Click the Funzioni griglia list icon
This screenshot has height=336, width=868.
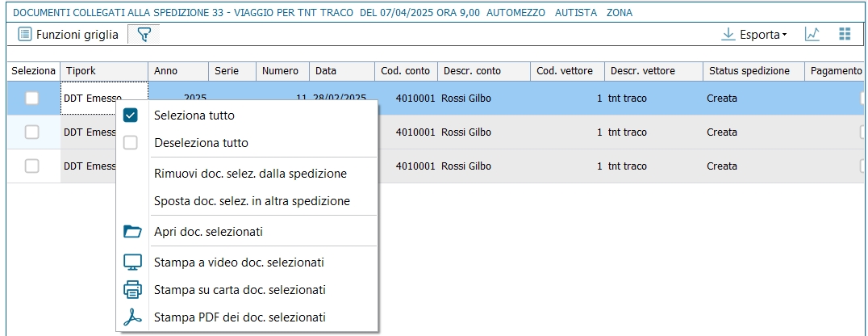[x=25, y=35]
